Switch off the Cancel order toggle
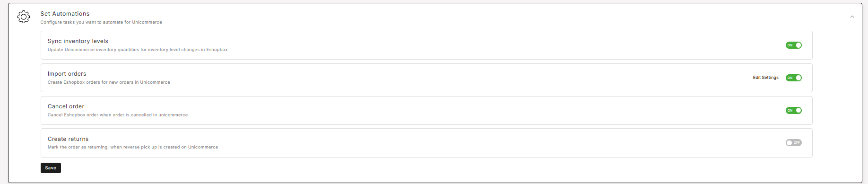868x184 pixels. point(794,111)
